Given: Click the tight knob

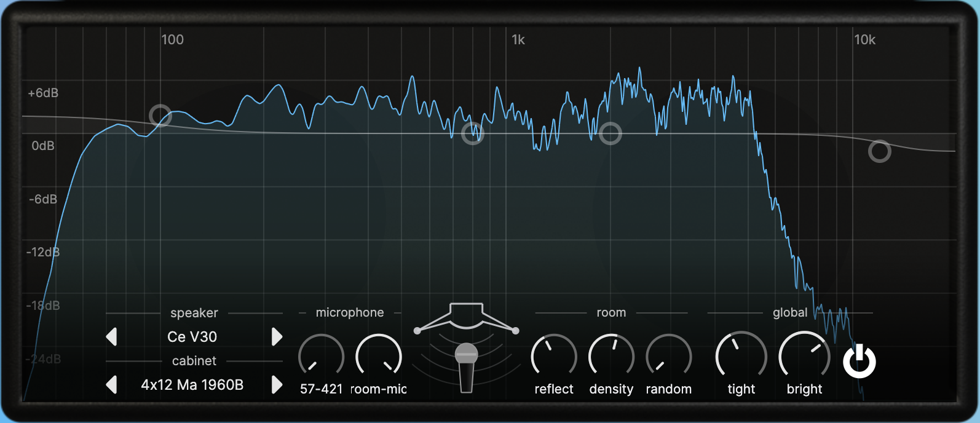Looking at the screenshot, I should (x=741, y=357).
